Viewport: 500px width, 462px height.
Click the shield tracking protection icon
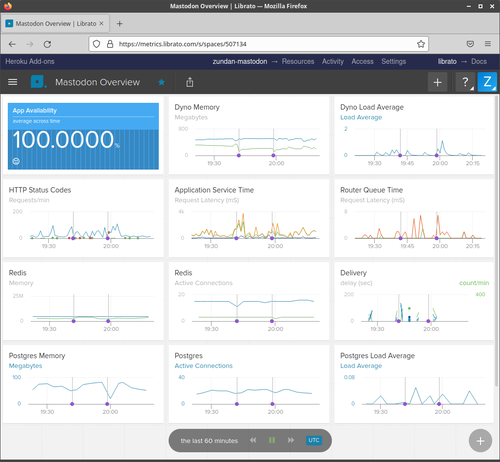tap(96, 44)
